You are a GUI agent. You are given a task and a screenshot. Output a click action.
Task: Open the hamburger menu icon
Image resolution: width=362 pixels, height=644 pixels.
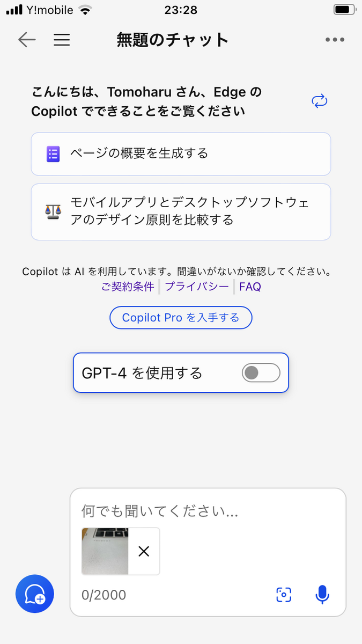[62, 40]
